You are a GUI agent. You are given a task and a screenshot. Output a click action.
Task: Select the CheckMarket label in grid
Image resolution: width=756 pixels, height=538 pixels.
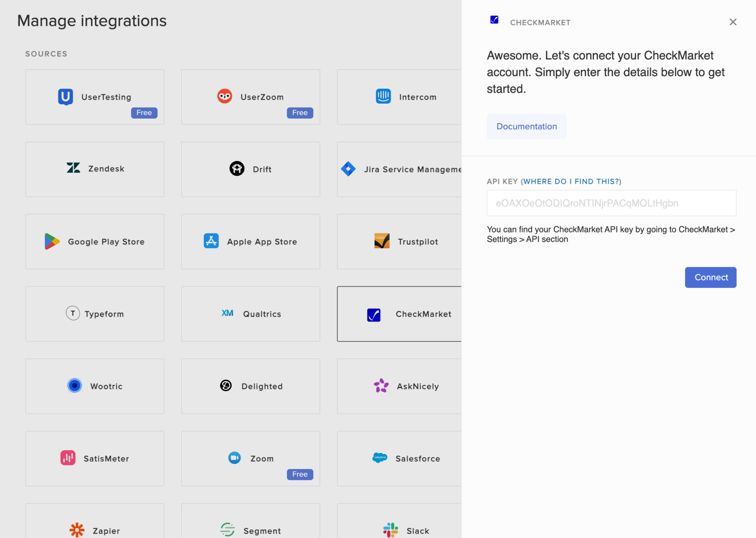pyautogui.click(x=423, y=314)
